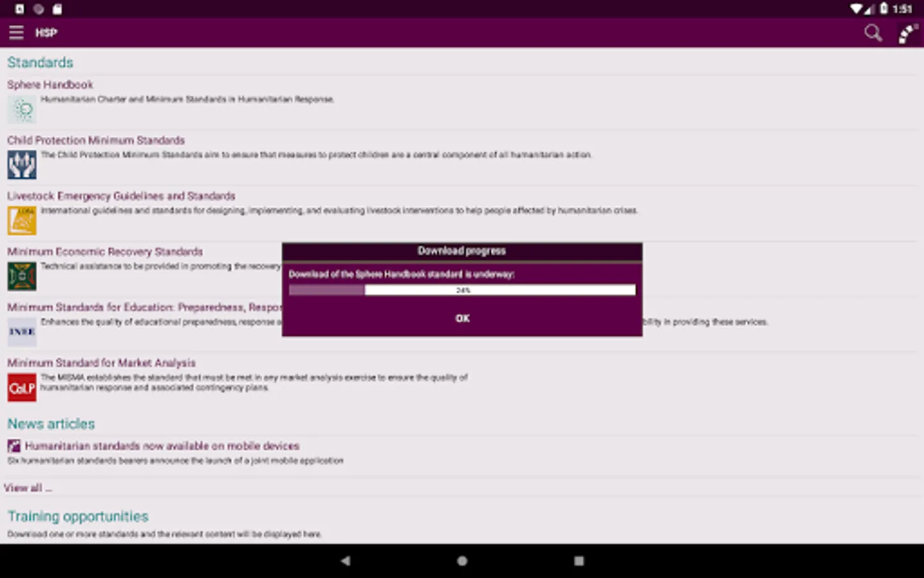This screenshot has width=924, height=578.
Task: Open Sphere Handbook standard
Action: (50, 85)
